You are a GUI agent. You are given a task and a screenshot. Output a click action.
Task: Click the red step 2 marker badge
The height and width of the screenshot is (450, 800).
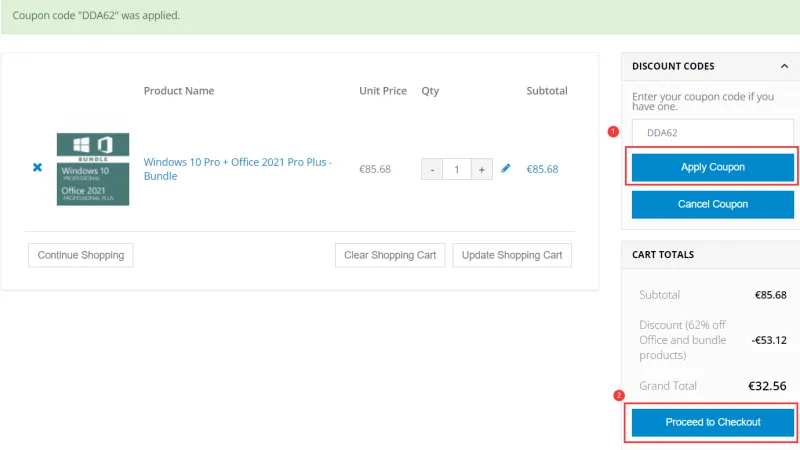[618, 395]
